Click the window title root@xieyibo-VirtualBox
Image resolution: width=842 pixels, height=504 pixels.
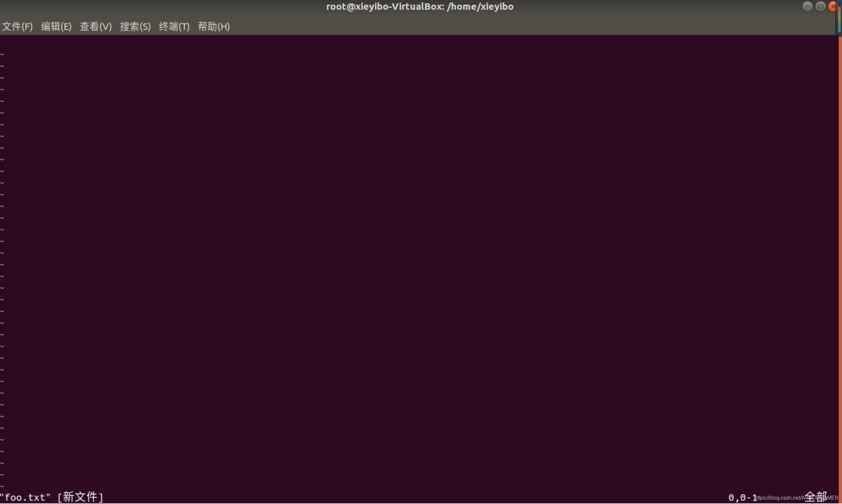[419, 6]
